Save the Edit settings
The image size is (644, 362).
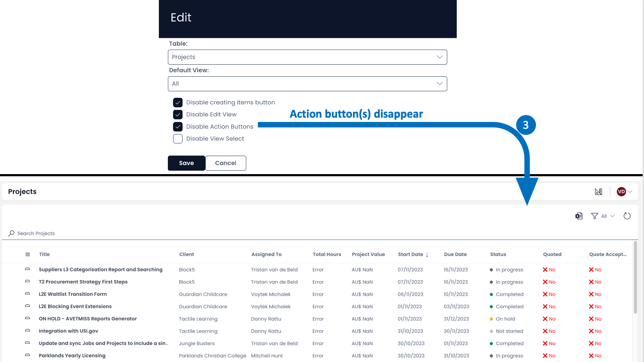pos(186,163)
